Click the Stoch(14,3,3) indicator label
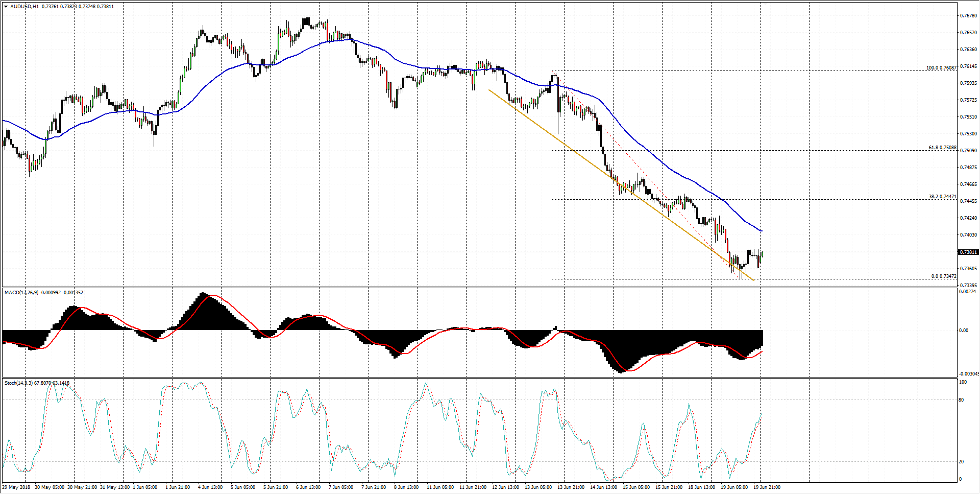 pyautogui.click(x=19, y=383)
